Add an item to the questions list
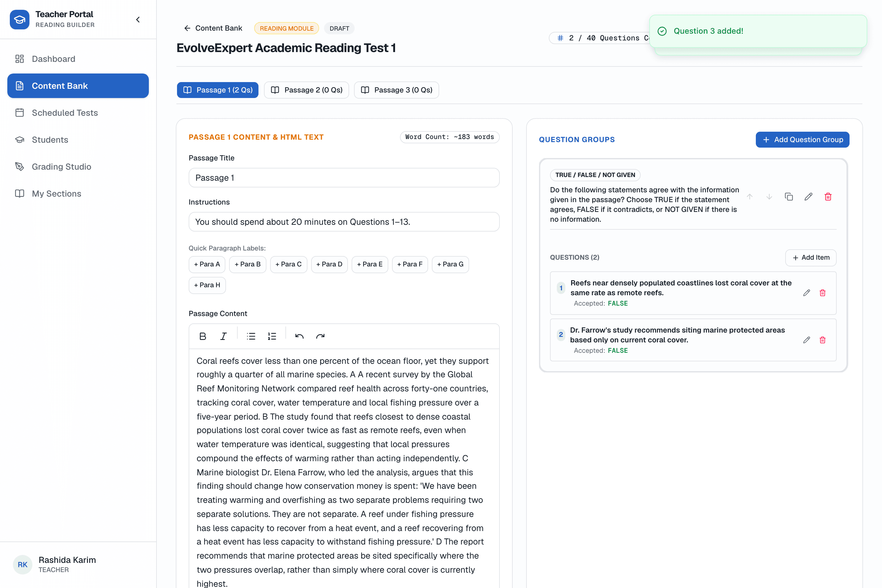Image resolution: width=882 pixels, height=588 pixels. pyautogui.click(x=811, y=258)
